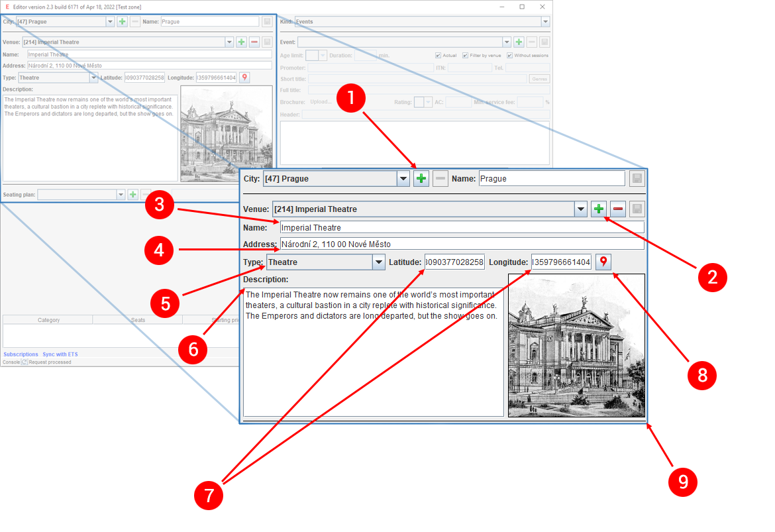Click the enlarged Name field containing Prague
This screenshot has width=775, height=532.
click(552, 178)
